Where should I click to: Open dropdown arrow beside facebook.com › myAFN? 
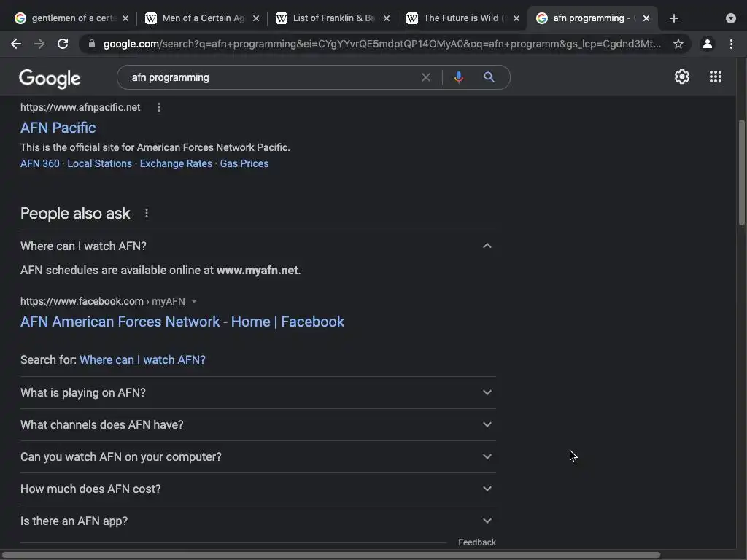pyautogui.click(x=194, y=301)
